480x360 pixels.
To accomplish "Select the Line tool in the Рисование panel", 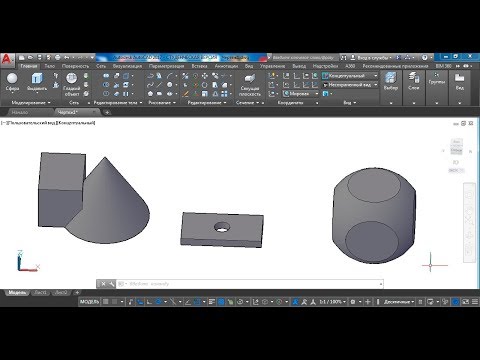I will 159,85.
